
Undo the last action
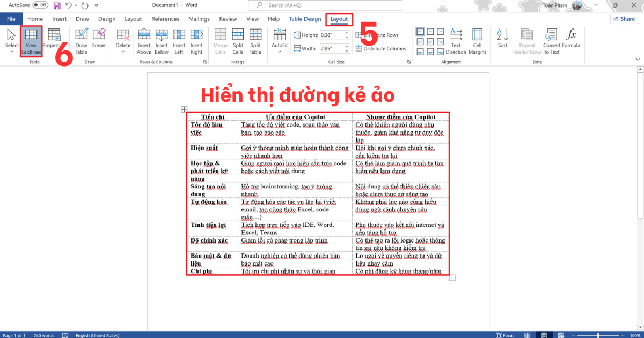pyautogui.click(x=68, y=5)
